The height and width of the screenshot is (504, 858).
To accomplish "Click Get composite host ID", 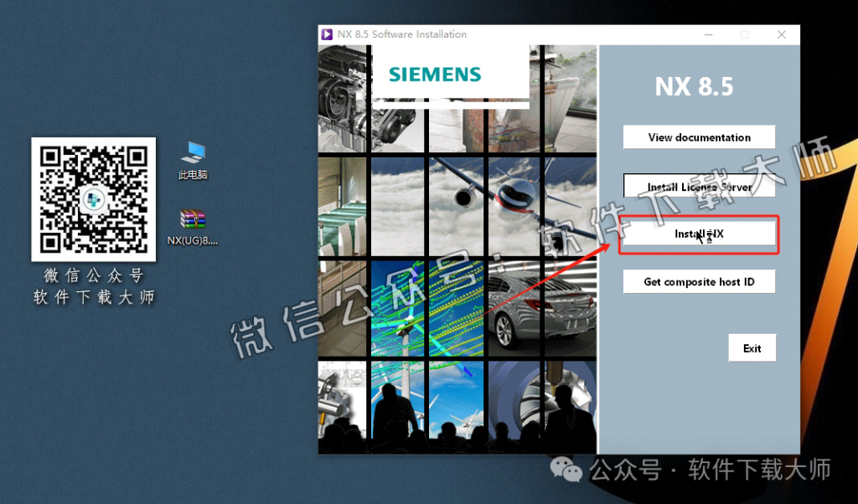I will (x=699, y=281).
